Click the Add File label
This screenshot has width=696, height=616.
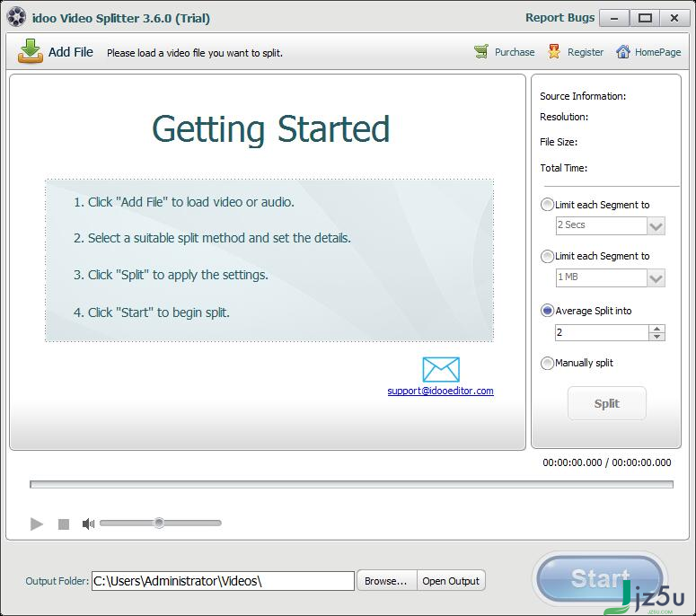(71, 52)
